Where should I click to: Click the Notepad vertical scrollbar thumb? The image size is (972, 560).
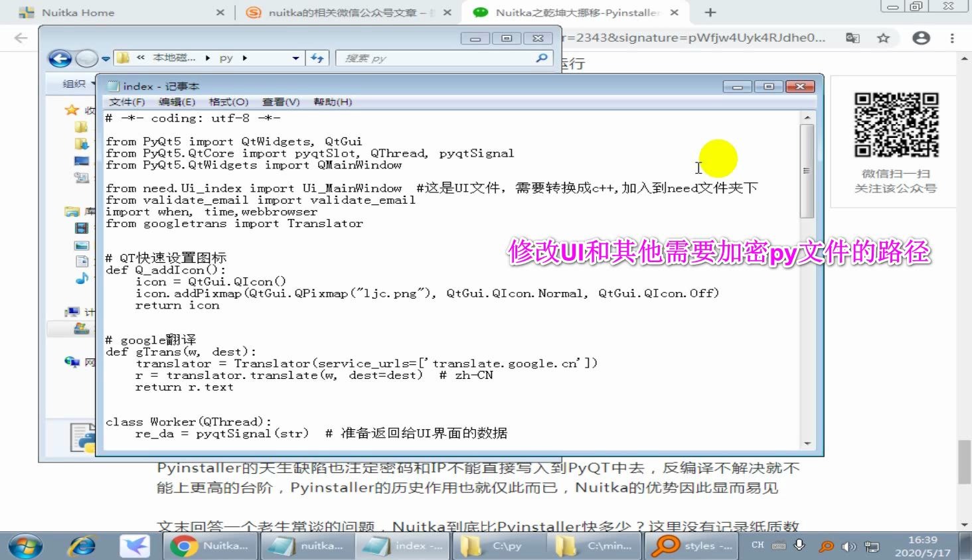(807, 171)
